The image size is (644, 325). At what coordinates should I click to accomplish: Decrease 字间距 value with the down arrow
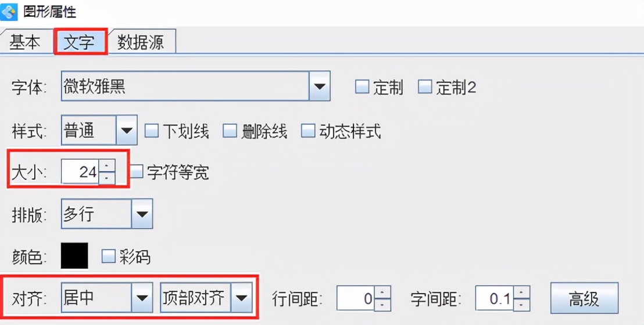point(521,305)
